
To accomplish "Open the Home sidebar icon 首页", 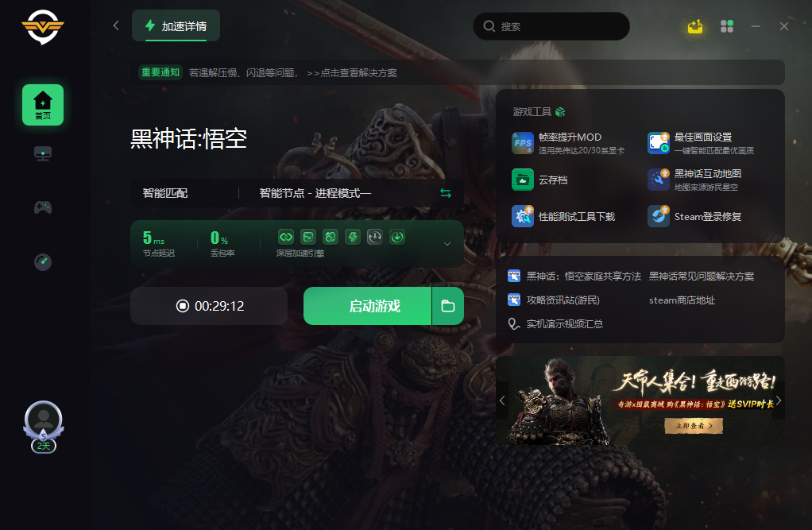I will pyautogui.click(x=43, y=105).
